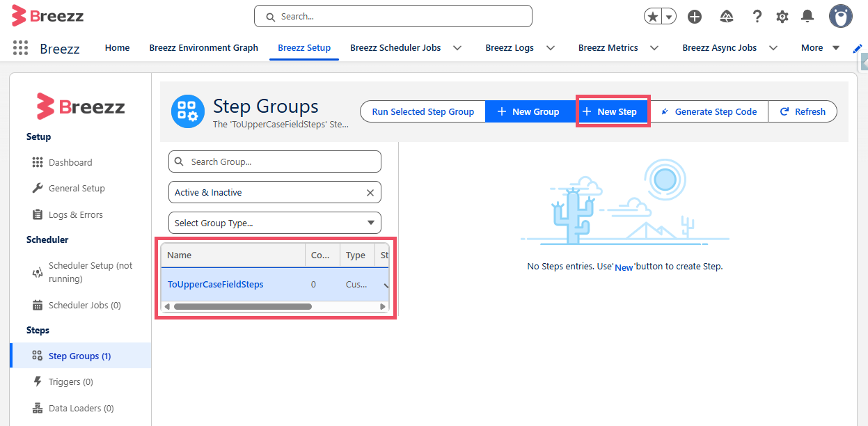Viewport: 868px width, 426px height.
Task: Click the Favorites star icon
Action: (653, 17)
